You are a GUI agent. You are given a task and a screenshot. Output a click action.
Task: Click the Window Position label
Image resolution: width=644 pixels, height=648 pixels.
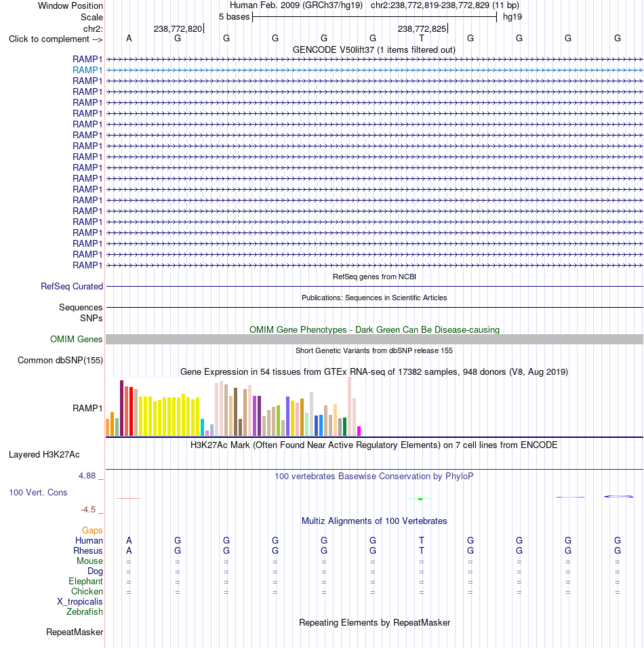(x=71, y=6)
